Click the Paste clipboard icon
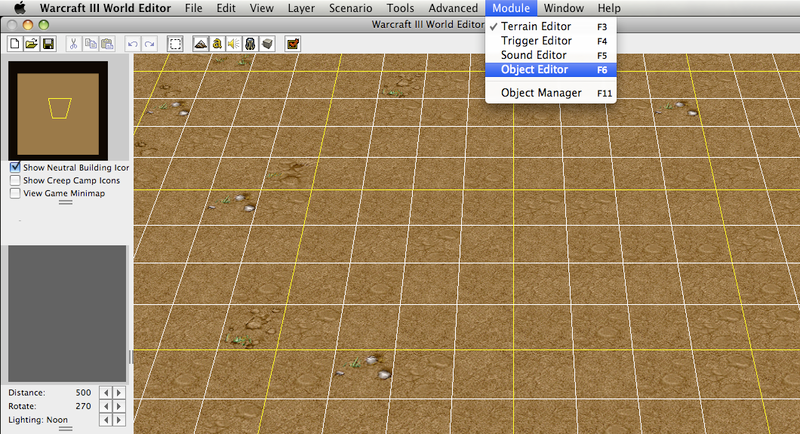The width and height of the screenshot is (800, 434). (107, 44)
